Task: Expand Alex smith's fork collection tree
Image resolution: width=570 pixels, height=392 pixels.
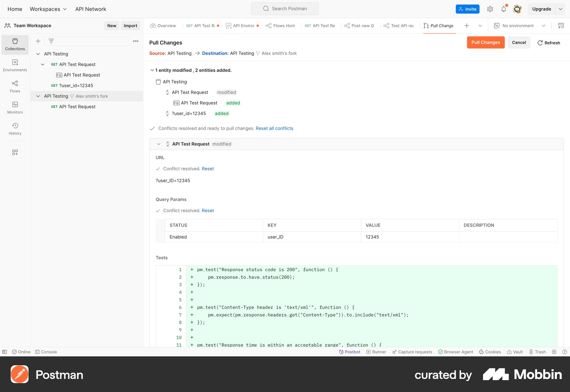Action: [38, 96]
